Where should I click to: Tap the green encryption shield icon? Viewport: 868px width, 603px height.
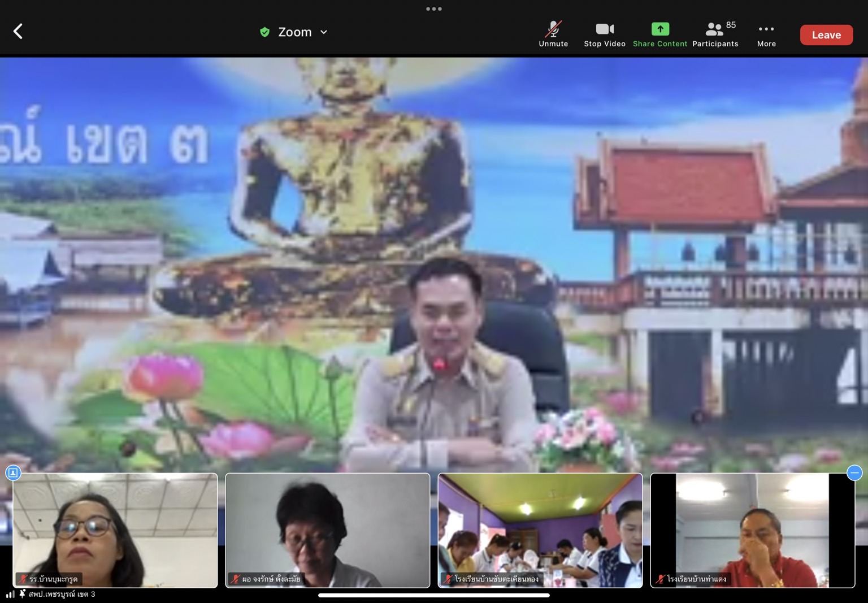(264, 32)
